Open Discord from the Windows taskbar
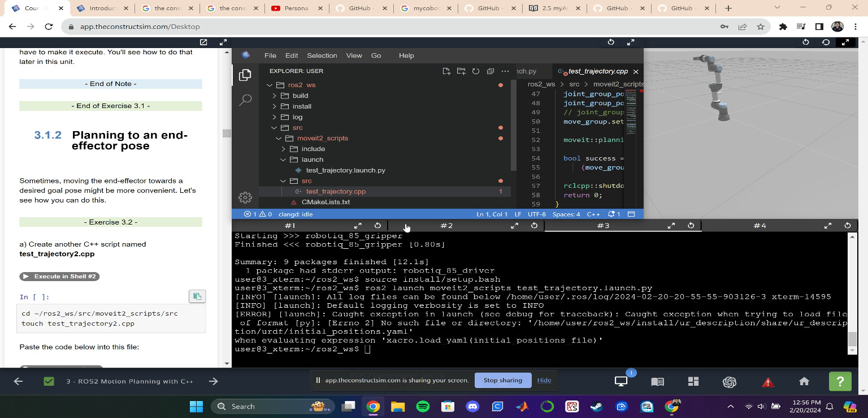Screen dimensions: 868x418 coord(472,406)
